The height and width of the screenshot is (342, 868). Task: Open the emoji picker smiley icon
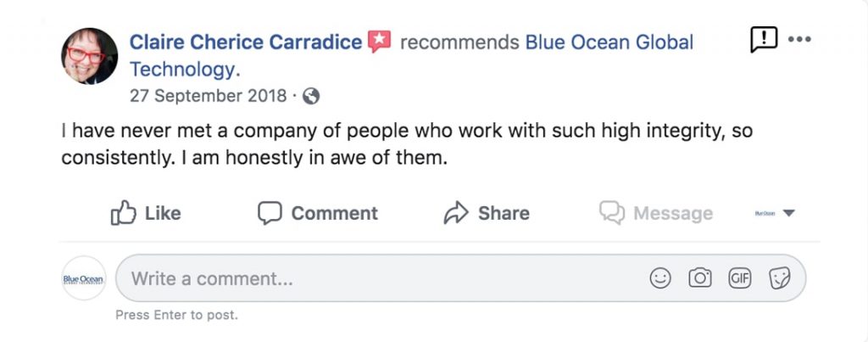pyautogui.click(x=659, y=278)
